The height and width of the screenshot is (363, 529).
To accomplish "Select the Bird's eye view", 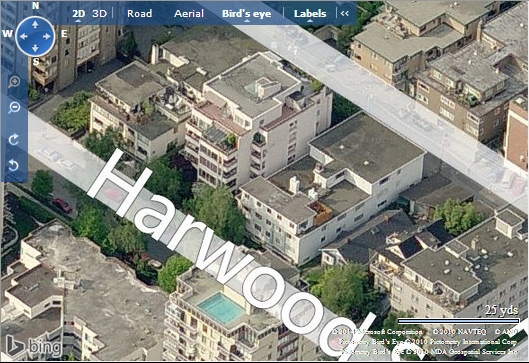I will [x=247, y=13].
